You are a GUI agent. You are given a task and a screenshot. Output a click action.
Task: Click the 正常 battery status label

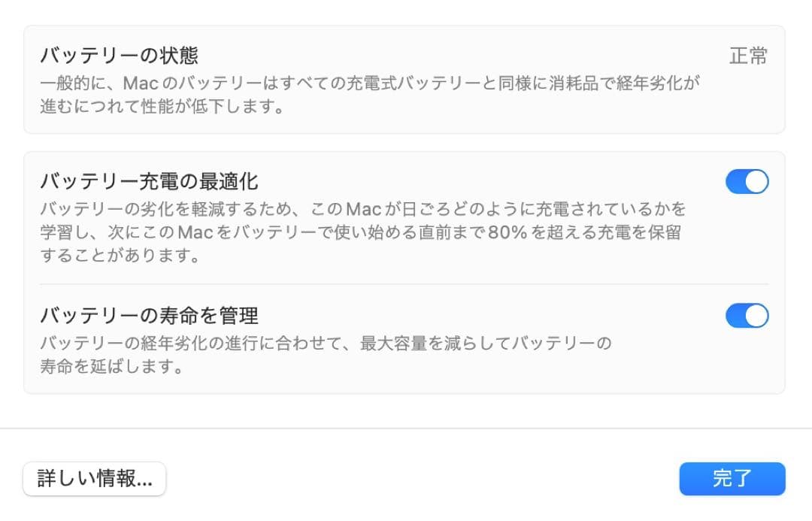(x=748, y=56)
